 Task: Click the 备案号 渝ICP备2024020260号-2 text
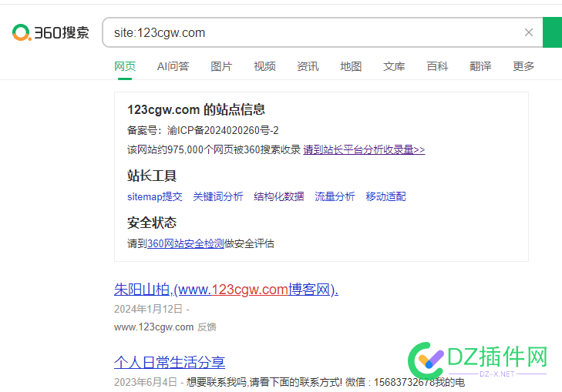coord(203,130)
